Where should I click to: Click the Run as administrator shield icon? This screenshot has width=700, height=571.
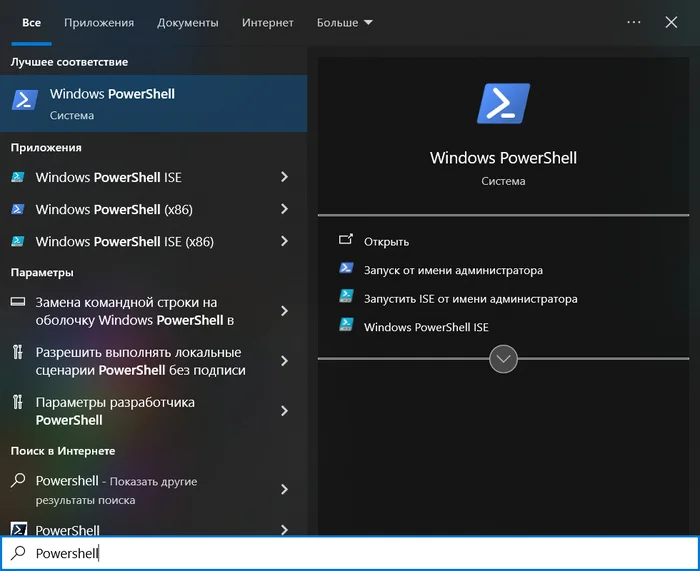click(x=346, y=269)
